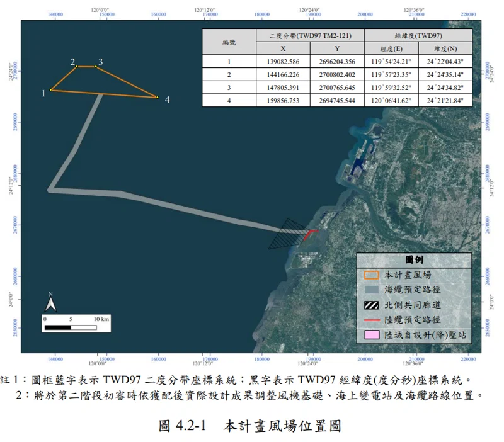Click the black-and-white scale bar graphic

[71, 327]
